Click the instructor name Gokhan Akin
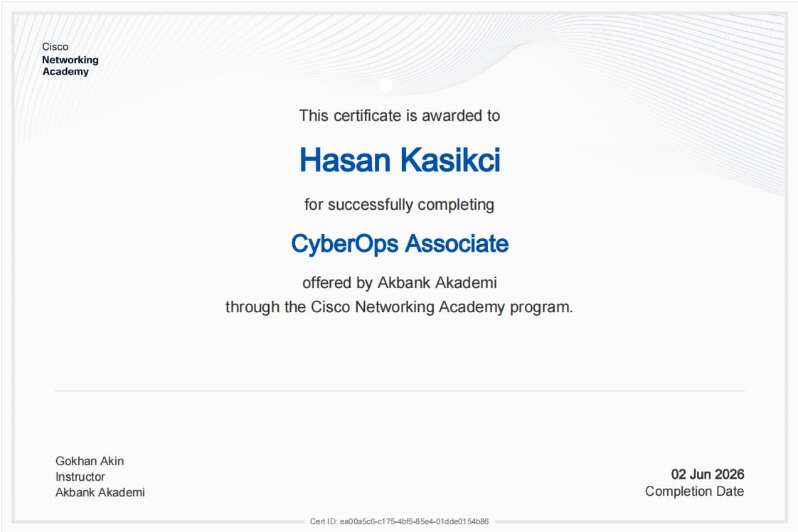The height and width of the screenshot is (532, 798). [90, 461]
